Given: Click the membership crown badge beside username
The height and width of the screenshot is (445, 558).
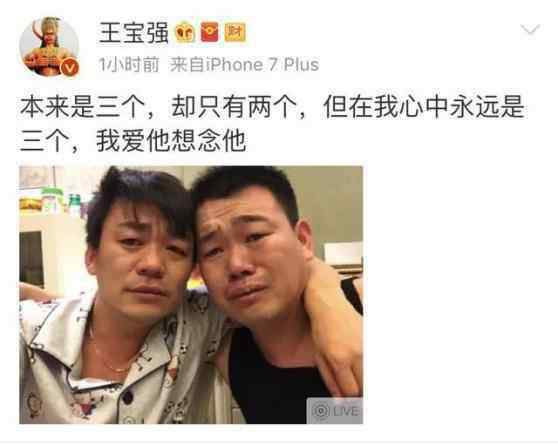Looking at the screenshot, I should coord(185,33).
